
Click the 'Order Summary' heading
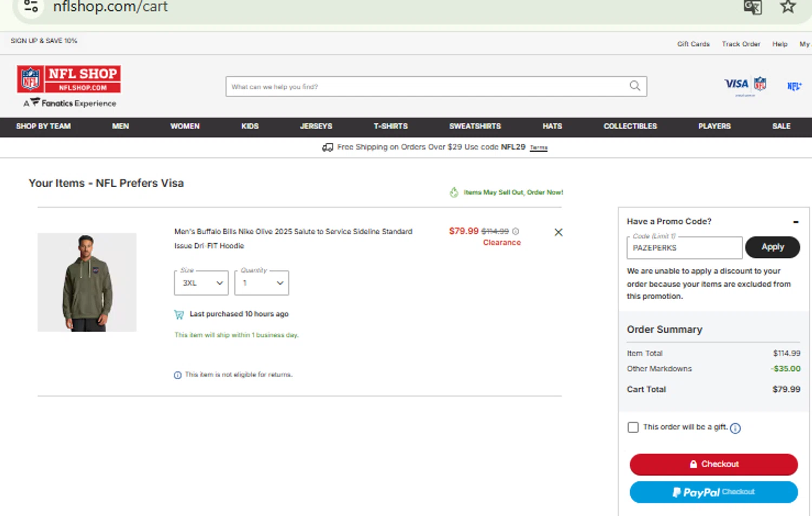[x=665, y=329]
